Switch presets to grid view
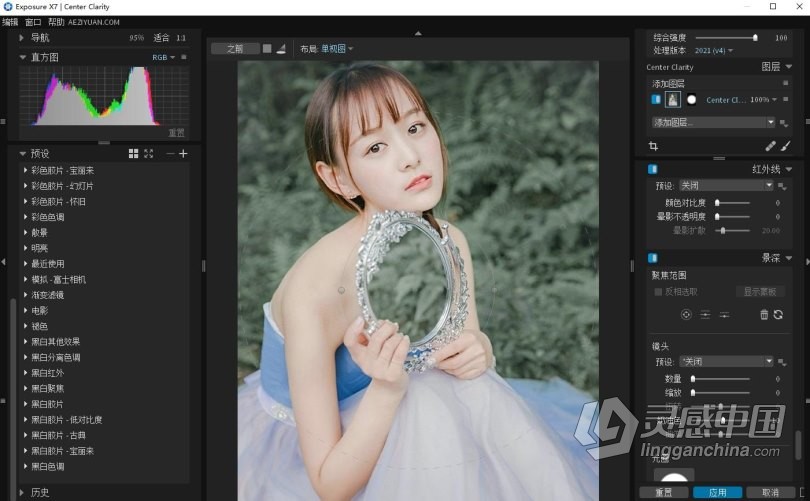 133,153
